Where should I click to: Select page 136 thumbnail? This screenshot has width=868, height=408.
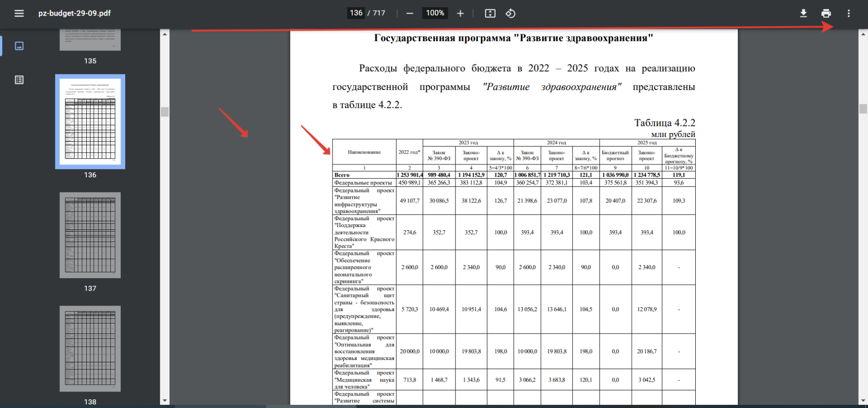[90, 122]
